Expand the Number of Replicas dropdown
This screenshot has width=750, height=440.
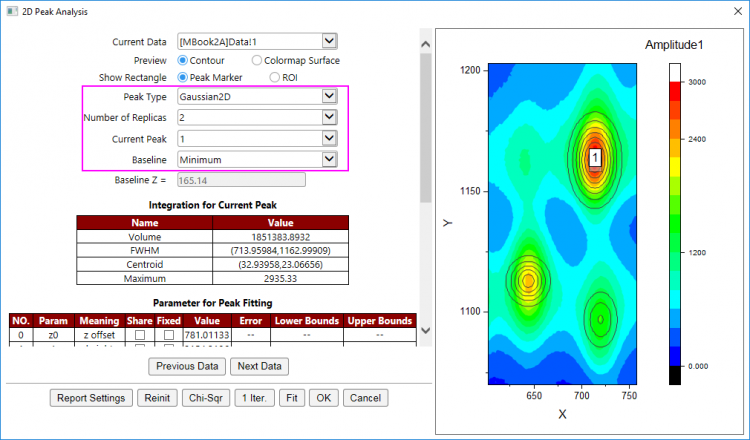pos(330,117)
